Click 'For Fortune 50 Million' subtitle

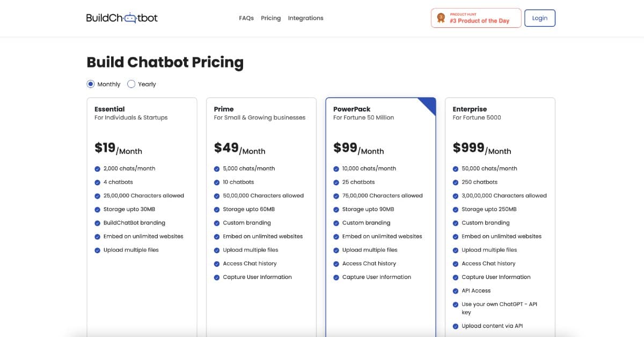[363, 118]
